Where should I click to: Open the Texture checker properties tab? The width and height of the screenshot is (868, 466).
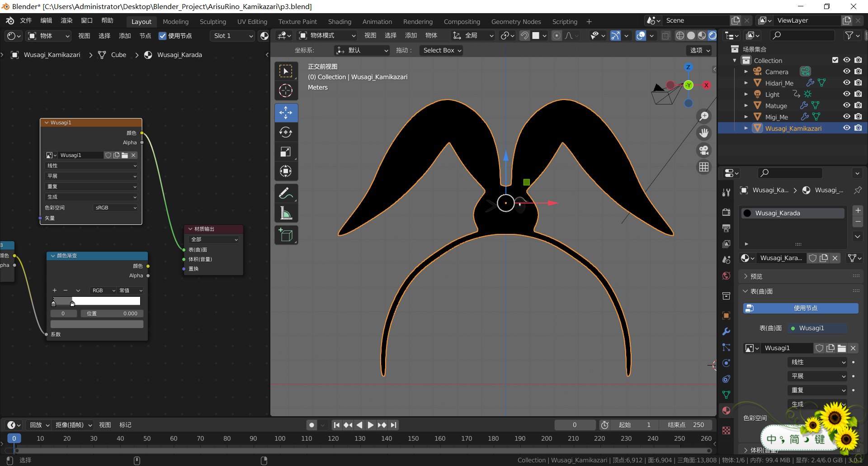[726, 430]
